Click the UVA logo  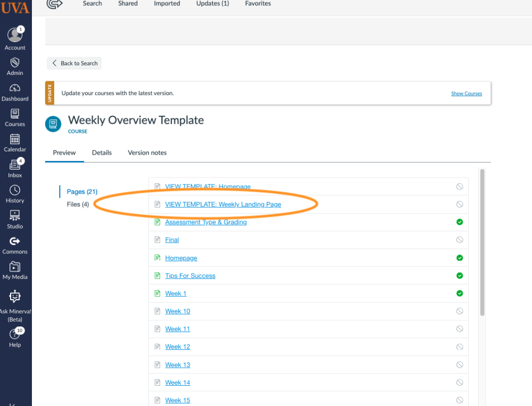coord(15,7)
